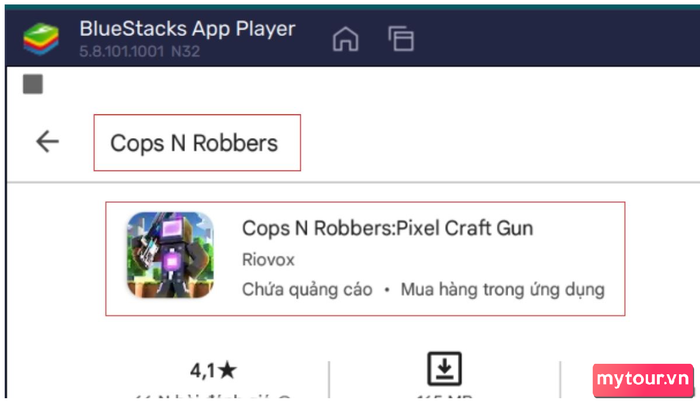
Task: Click the Mua hàng trong ứng dụng label
Action: [x=503, y=289]
